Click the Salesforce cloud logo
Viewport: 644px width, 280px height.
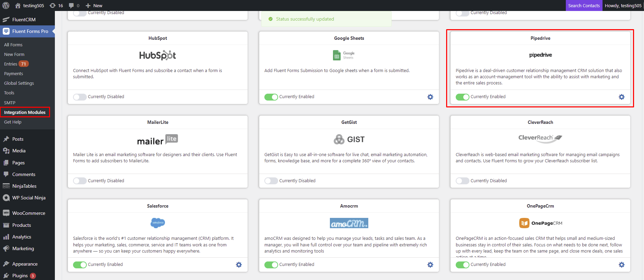tap(158, 223)
